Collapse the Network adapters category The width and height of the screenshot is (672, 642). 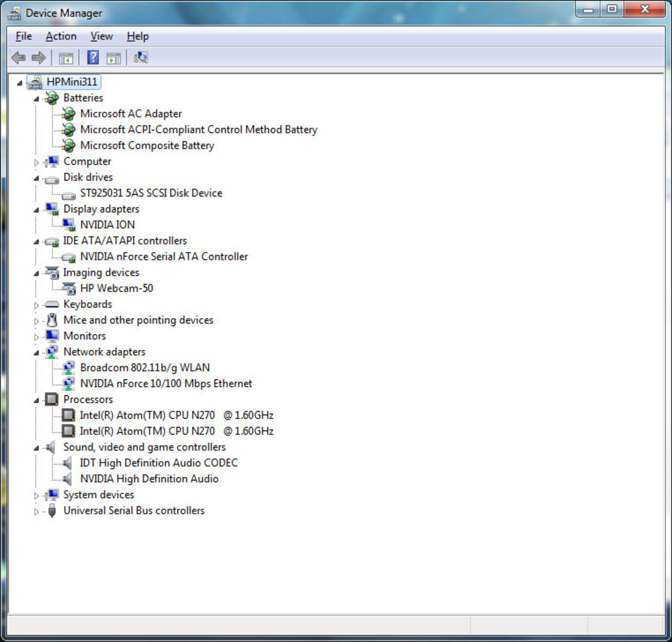(36, 353)
